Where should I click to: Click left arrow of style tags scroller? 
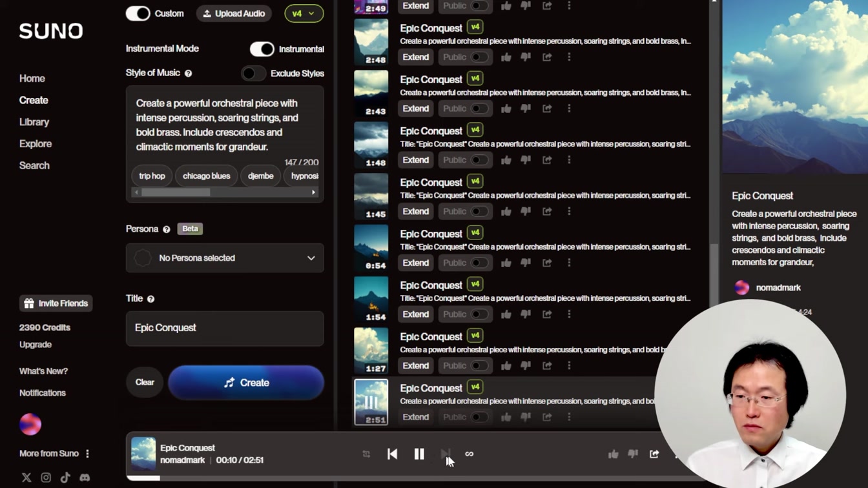point(136,192)
